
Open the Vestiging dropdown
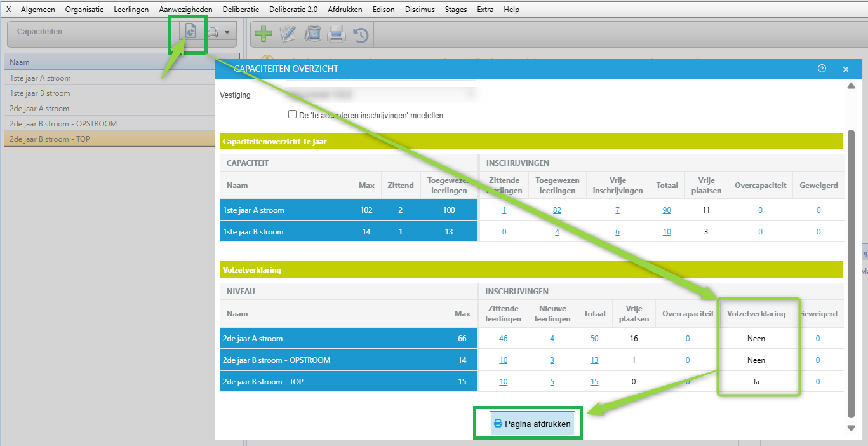[380, 95]
